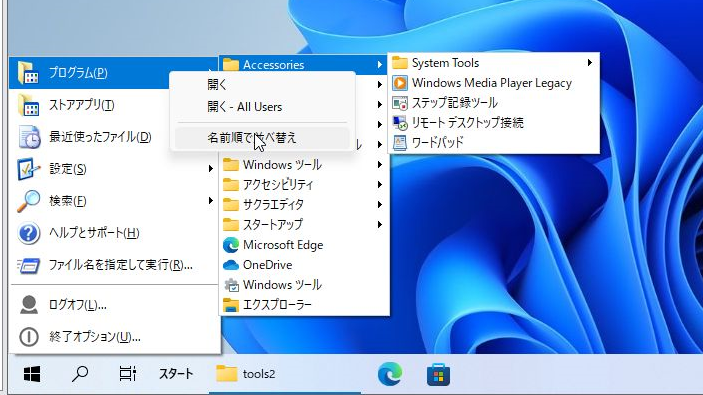Click the Accessories folder icon
The height and width of the screenshot is (395, 703).
pos(231,65)
